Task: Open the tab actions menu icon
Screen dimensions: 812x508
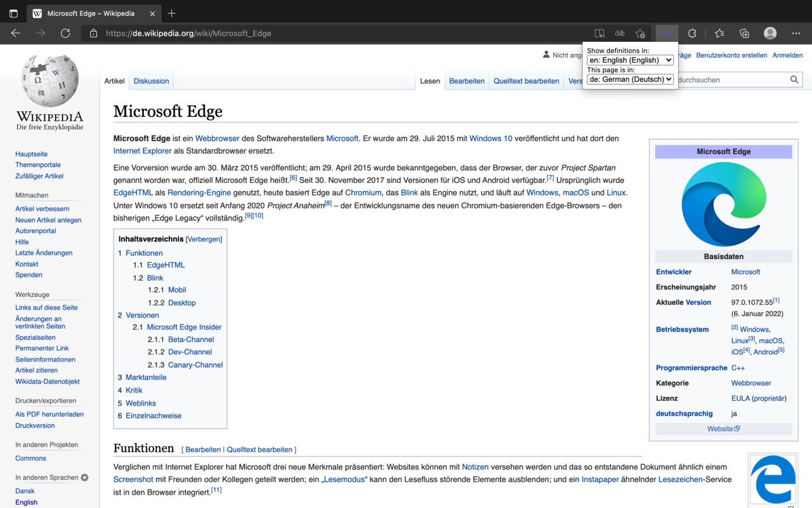Action: pyautogui.click(x=13, y=13)
